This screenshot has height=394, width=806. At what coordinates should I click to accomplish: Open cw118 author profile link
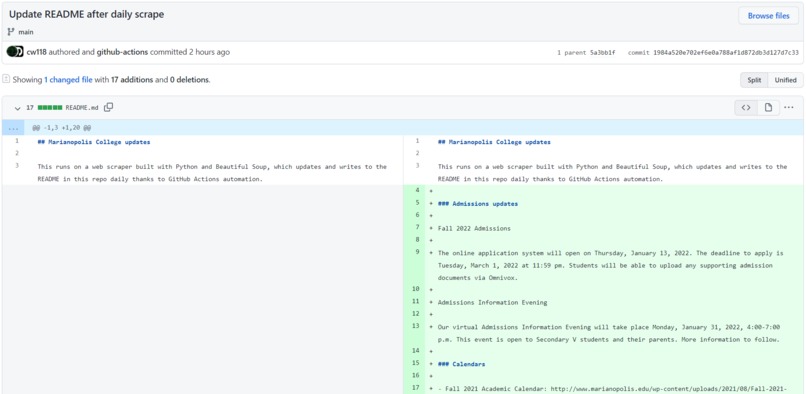(36, 52)
